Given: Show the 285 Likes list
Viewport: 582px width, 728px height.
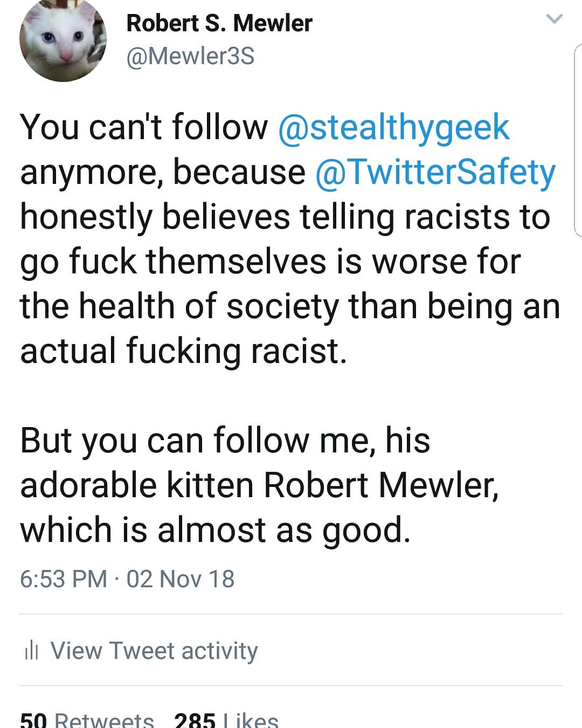Looking at the screenshot, I should coord(226,720).
